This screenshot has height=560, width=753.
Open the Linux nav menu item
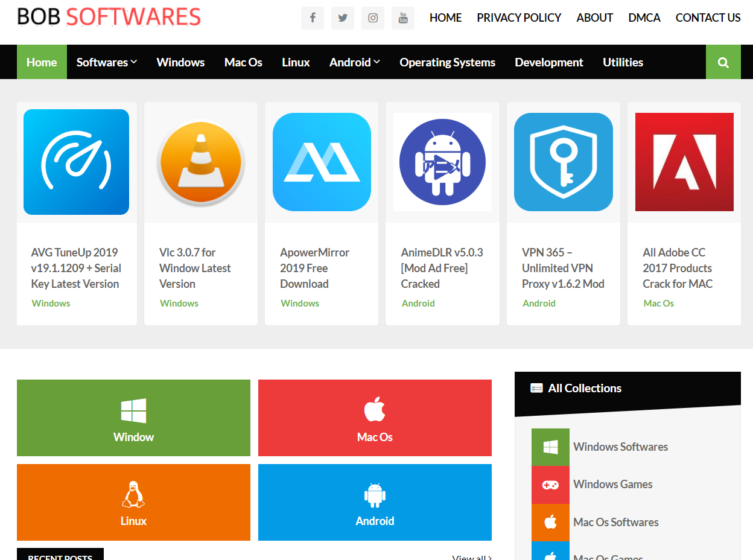point(296,62)
